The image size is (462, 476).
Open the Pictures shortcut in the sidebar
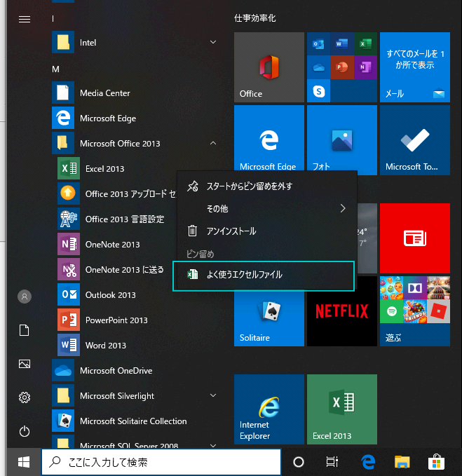(x=25, y=364)
